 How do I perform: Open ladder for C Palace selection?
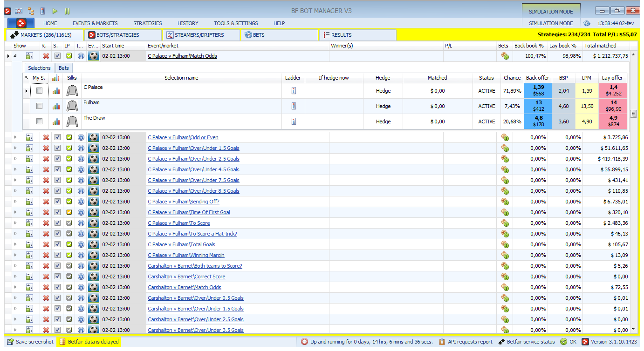294,91
